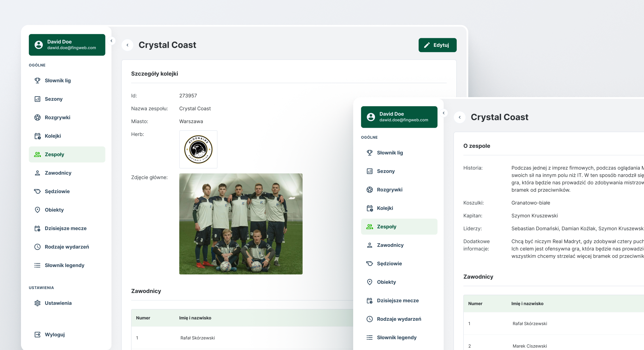Screen dimensions: 644x350
Task: Click the Kolejki calendar icon
Action: point(37,136)
